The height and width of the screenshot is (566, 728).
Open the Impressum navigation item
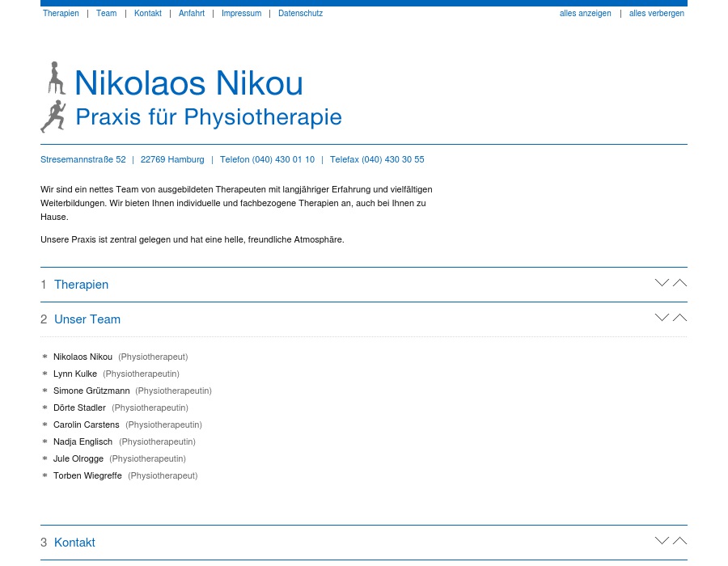point(241,13)
